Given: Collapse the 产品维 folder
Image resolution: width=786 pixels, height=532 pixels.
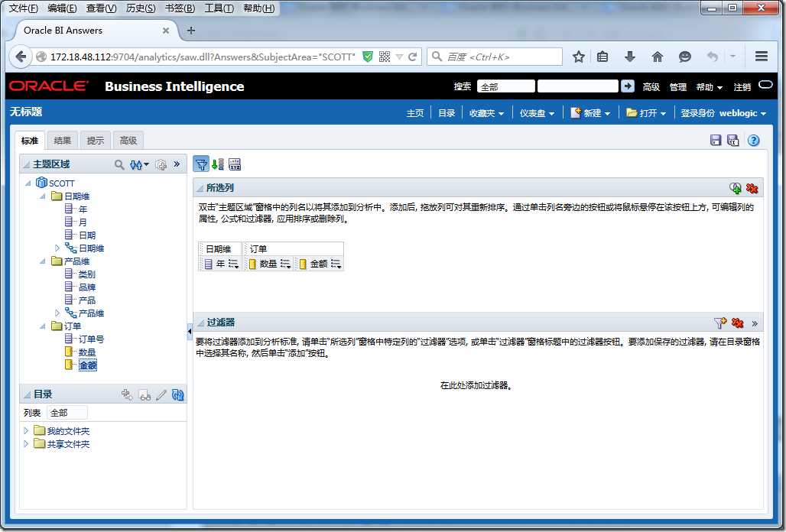Looking at the screenshot, I should pos(43,261).
